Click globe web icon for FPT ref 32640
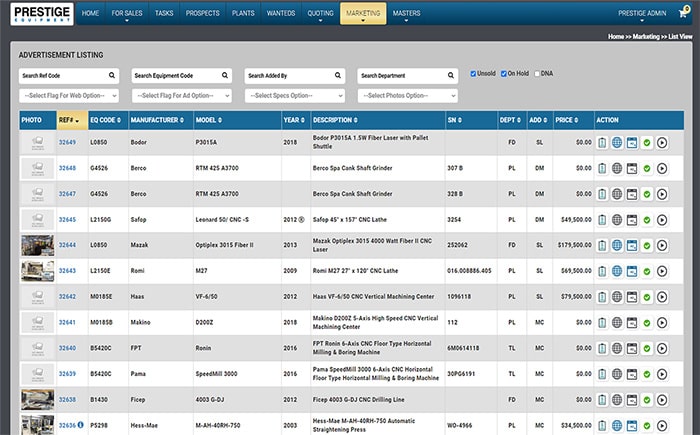The image size is (700, 435). pyautogui.click(x=617, y=348)
